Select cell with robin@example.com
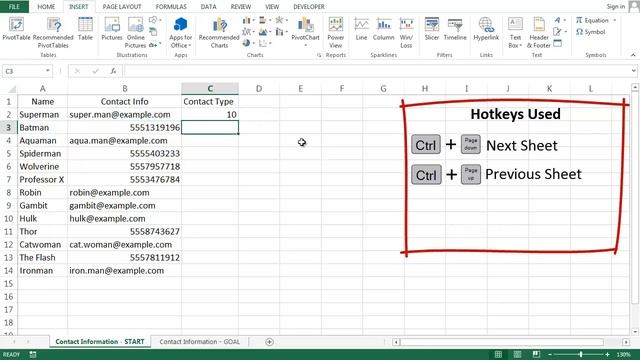The width and height of the screenshot is (640, 360). [124, 192]
